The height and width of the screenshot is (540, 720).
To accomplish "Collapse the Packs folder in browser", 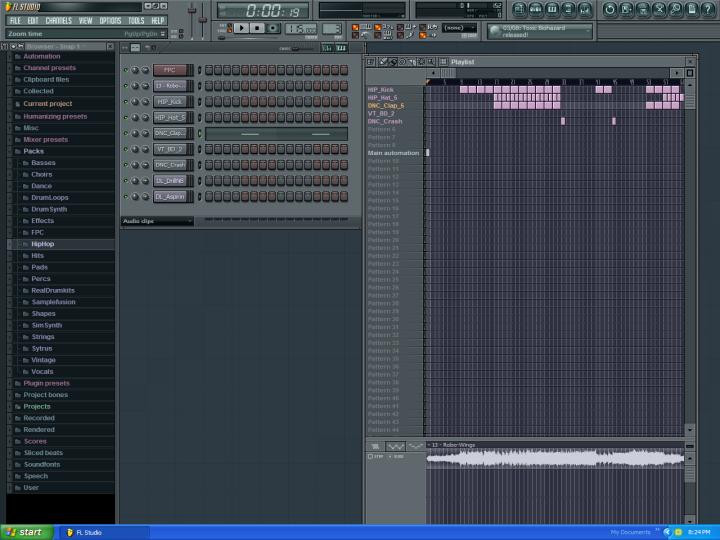I will pyautogui.click(x=33, y=151).
